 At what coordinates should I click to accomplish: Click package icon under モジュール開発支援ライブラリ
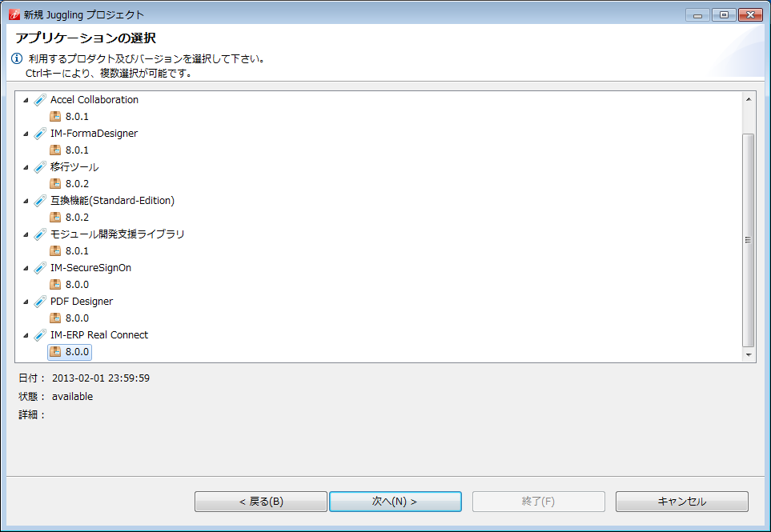coord(55,251)
